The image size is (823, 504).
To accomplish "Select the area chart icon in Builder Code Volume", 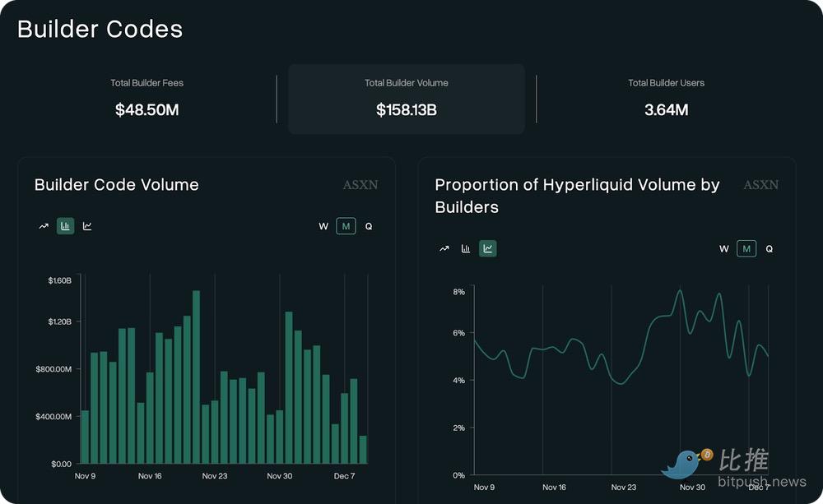I will click(86, 226).
